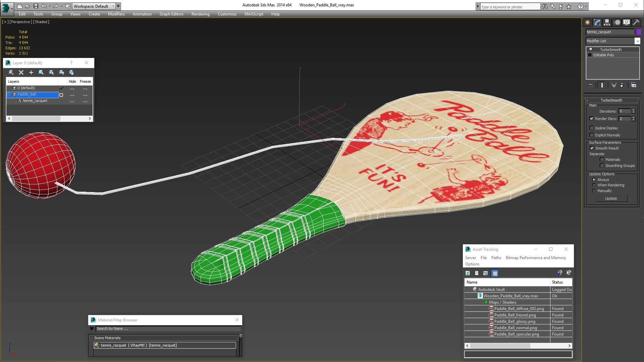Open the Modify panel tab icon
Viewport: 644px width, 362px height.
pos(597,22)
